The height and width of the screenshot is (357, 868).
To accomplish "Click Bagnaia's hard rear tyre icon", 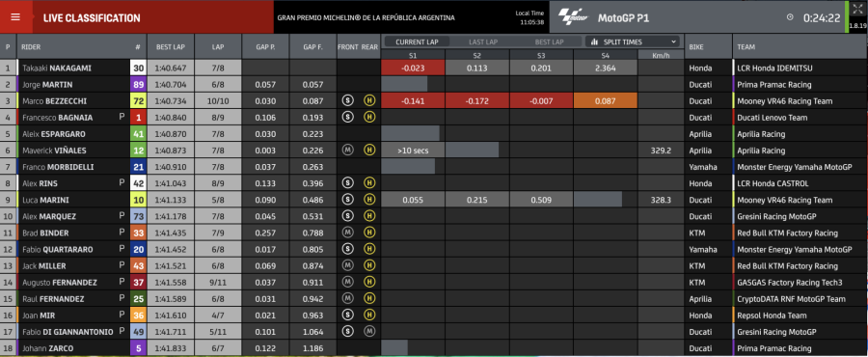I will (369, 118).
